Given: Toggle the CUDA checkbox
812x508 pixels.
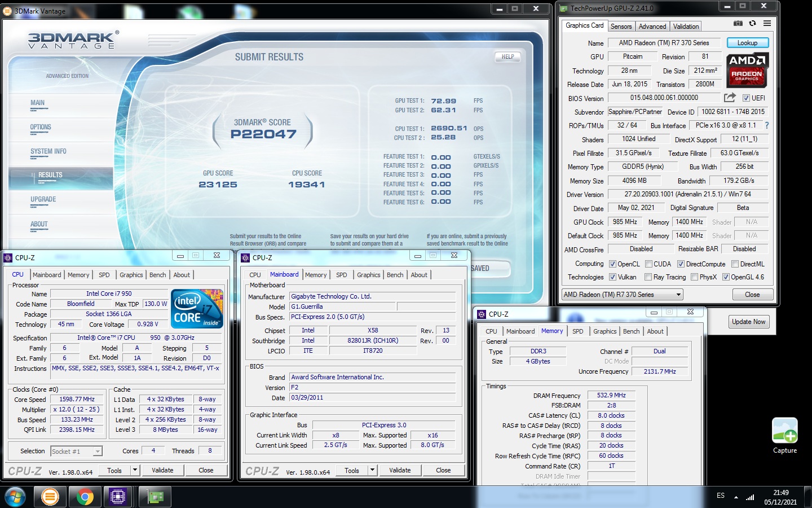Looking at the screenshot, I should pyautogui.click(x=648, y=264).
